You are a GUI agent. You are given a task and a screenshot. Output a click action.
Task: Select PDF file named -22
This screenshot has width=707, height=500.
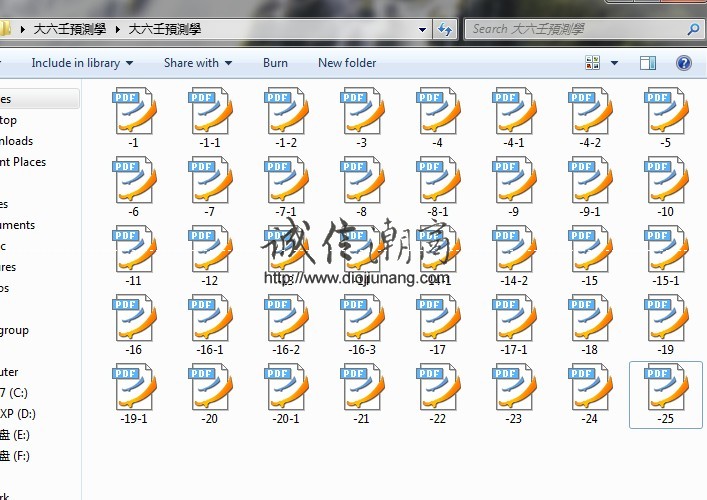[x=438, y=394]
